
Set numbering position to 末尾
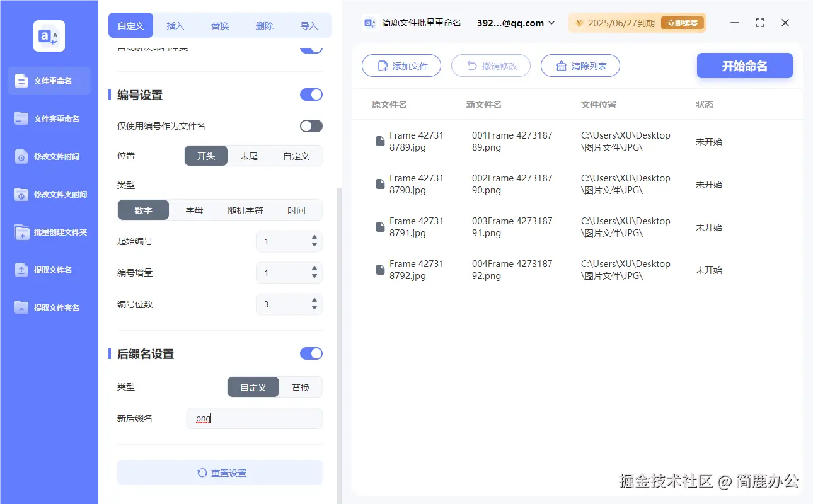point(249,156)
